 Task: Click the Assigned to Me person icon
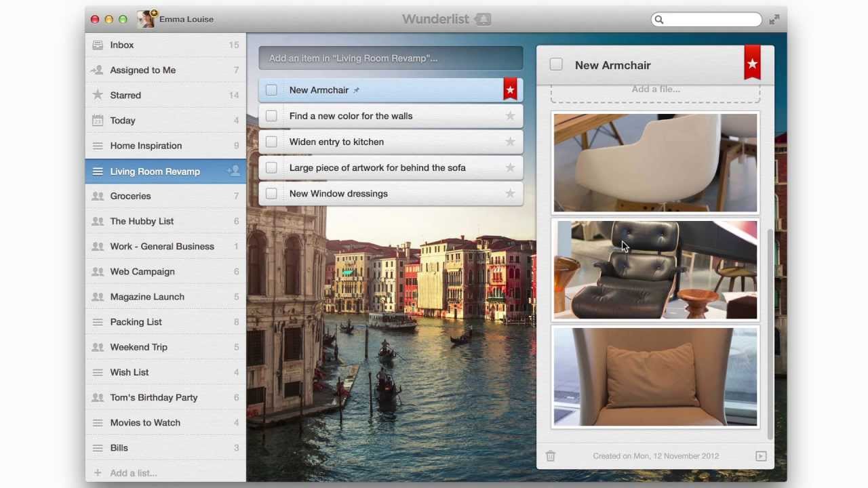[98, 70]
